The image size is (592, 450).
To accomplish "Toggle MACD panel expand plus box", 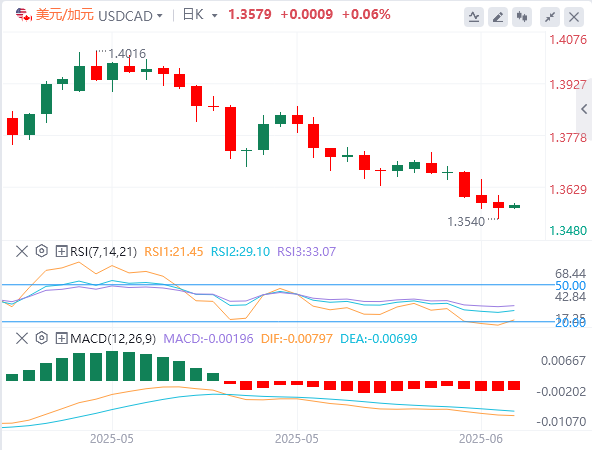I will [x=61, y=338].
